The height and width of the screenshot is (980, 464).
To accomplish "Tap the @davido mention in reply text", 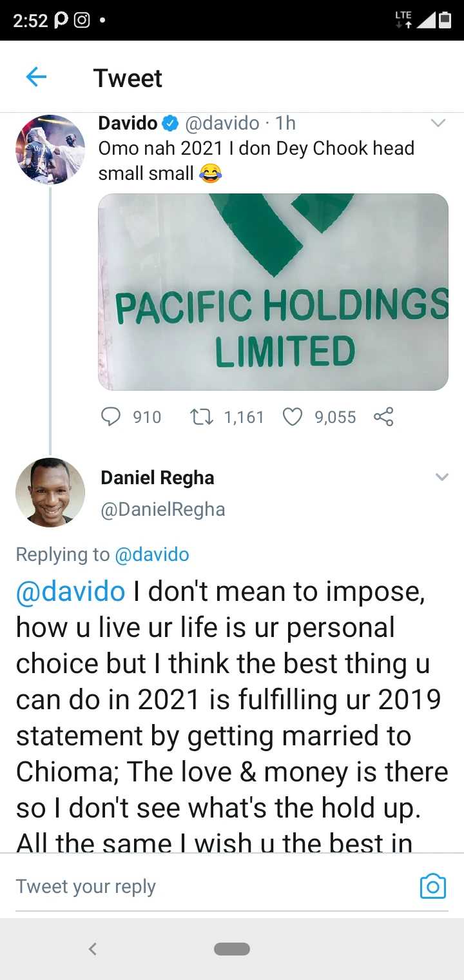I will (70, 591).
